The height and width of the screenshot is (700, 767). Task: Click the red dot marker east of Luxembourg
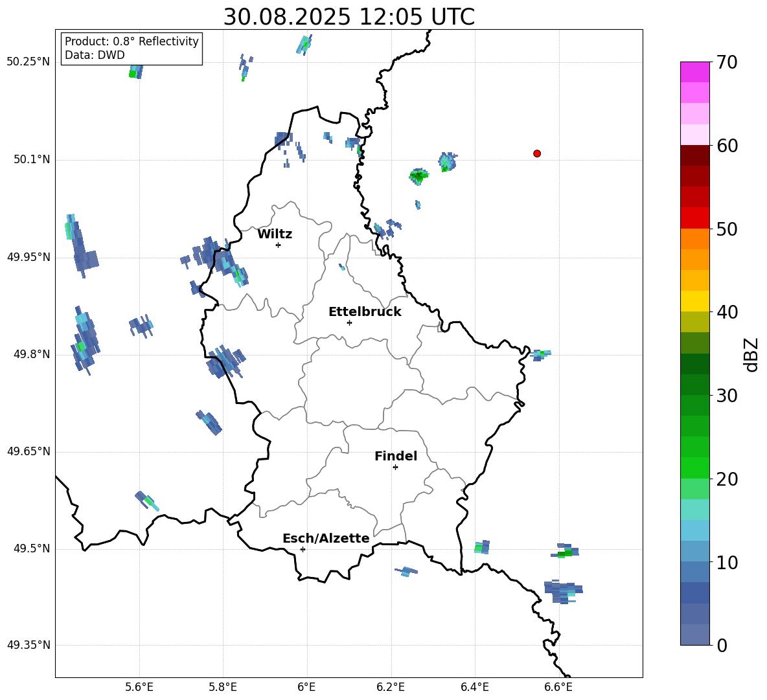(536, 153)
